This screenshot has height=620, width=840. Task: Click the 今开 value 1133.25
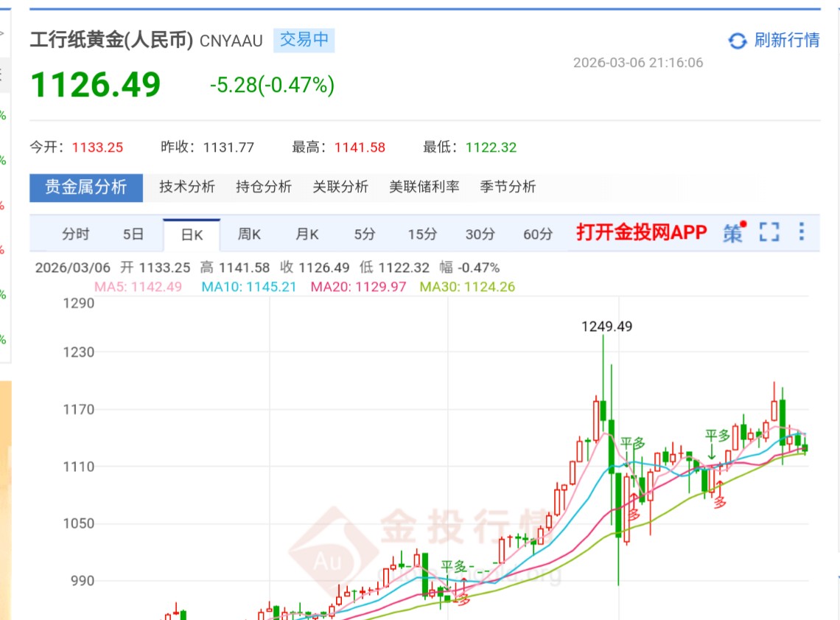click(x=97, y=147)
